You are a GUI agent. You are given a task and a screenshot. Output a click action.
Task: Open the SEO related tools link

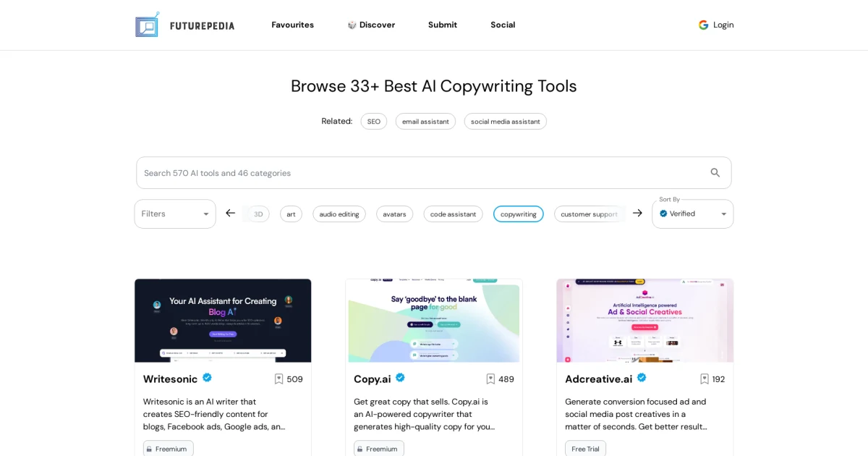click(373, 121)
